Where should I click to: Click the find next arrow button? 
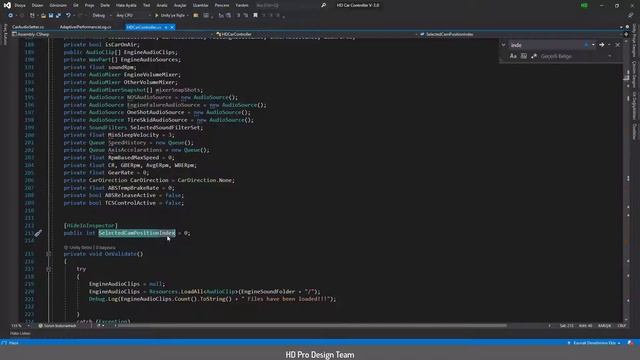(x=602, y=45)
